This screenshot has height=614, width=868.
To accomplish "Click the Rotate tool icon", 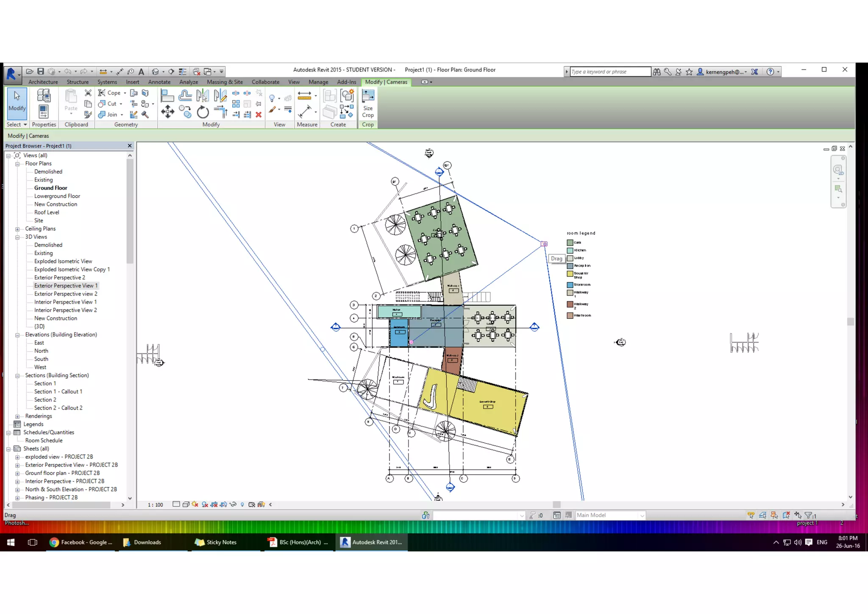I will coord(203,112).
